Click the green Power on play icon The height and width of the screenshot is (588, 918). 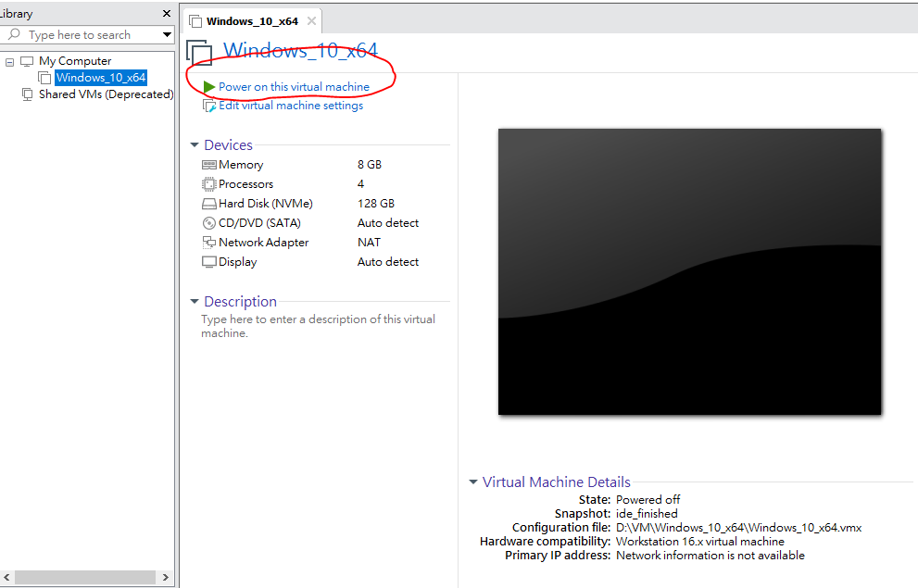coord(209,87)
